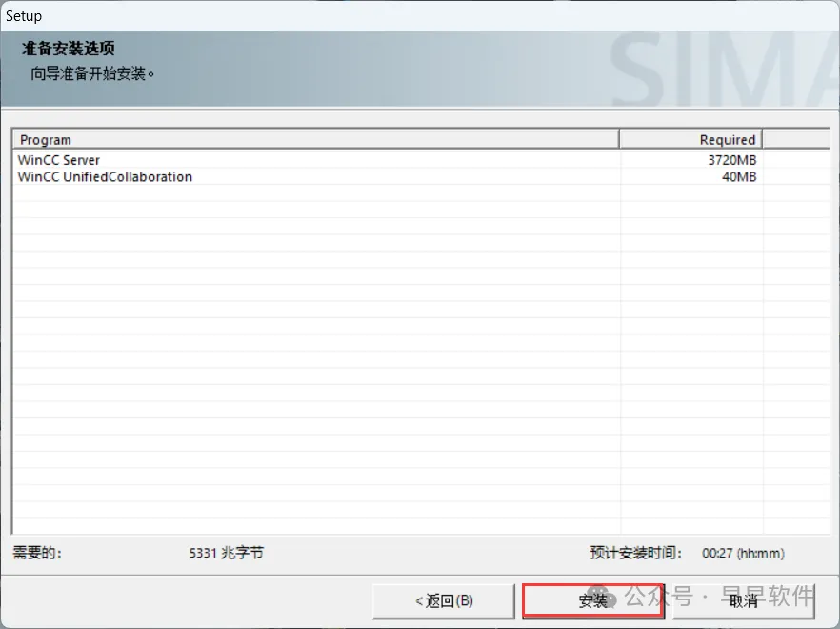Cancel setup with the 取消 button
840x629 pixels.
pyautogui.click(x=744, y=600)
